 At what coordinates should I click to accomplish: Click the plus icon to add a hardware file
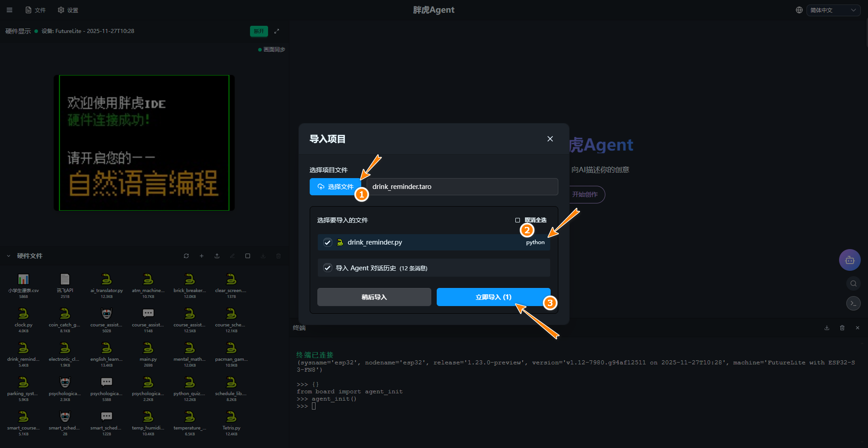click(202, 256)
